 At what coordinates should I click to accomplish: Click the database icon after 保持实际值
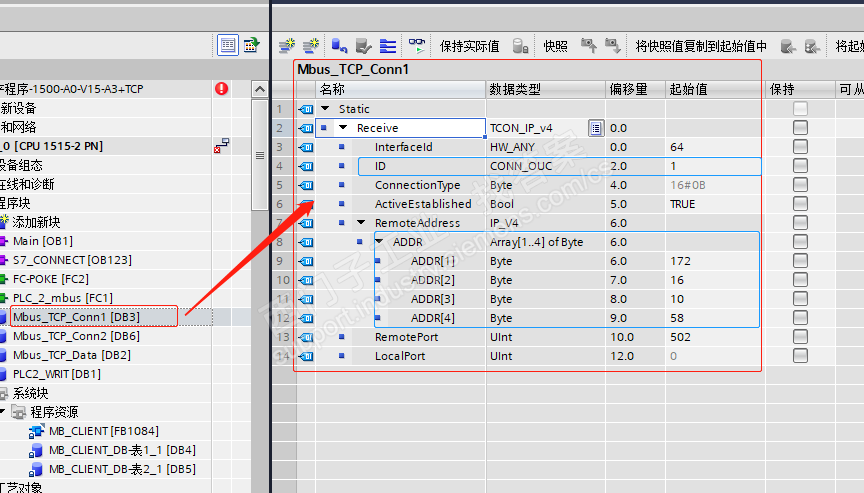coord(520,46)
